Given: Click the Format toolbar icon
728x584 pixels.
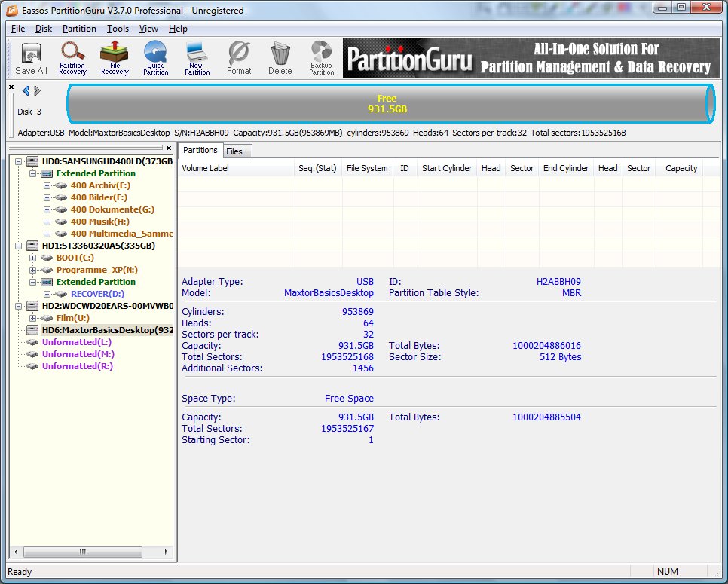Looking at the screenshot, I should pyautogui.click(x=239, y=59).
